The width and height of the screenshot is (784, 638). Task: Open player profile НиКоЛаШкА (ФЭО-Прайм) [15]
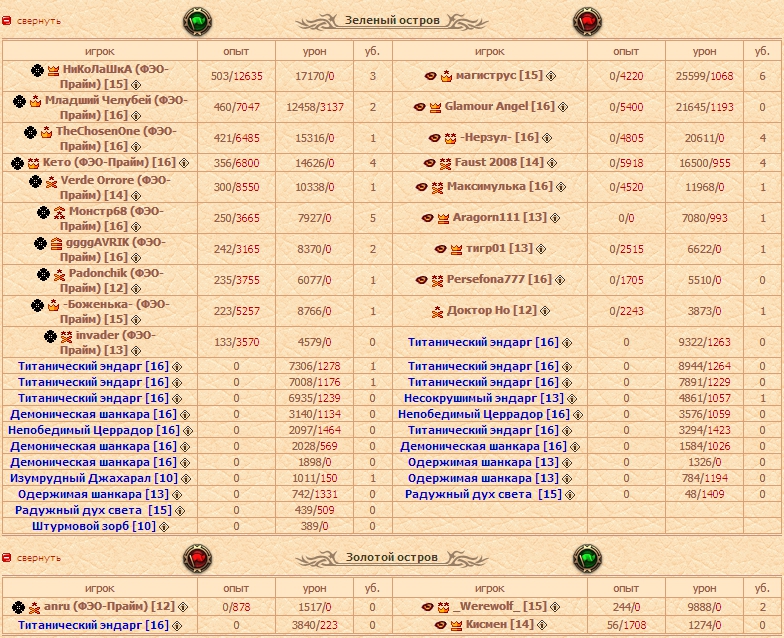(116, 76)
